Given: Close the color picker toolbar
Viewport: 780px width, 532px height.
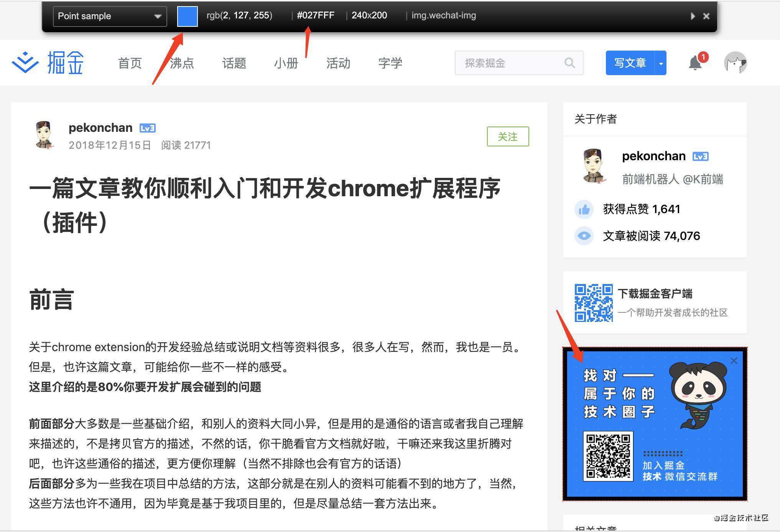Looking at the screenshot, I should tap(706, 16).
